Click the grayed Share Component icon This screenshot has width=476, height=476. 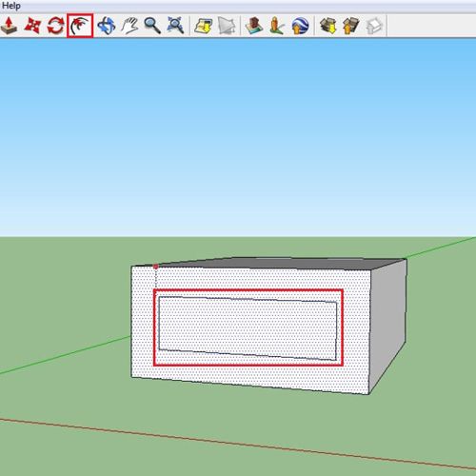point(374,26)
